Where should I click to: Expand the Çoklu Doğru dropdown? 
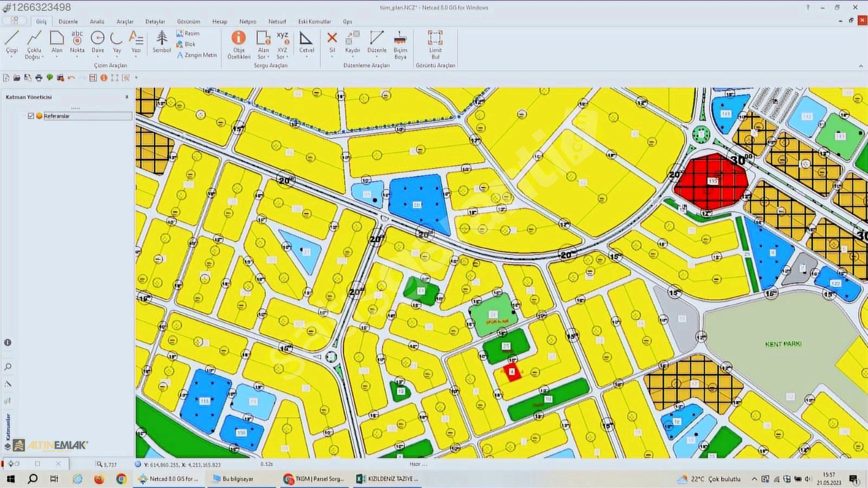pos(34,56)
